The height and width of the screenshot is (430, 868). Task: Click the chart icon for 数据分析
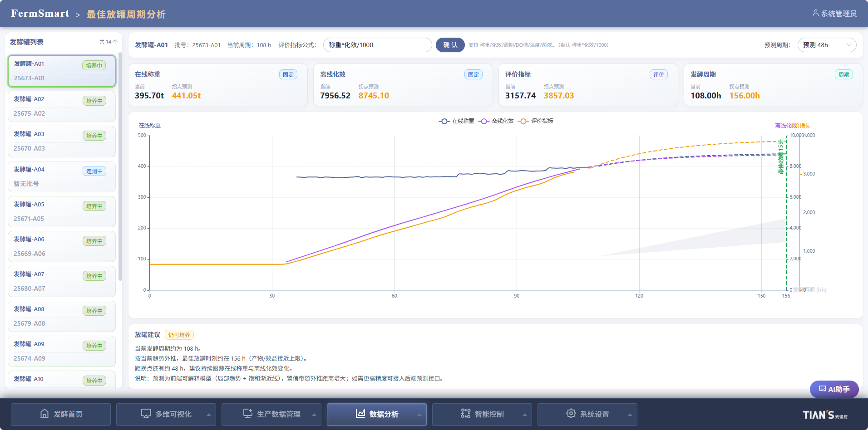(x=360, y=413)
